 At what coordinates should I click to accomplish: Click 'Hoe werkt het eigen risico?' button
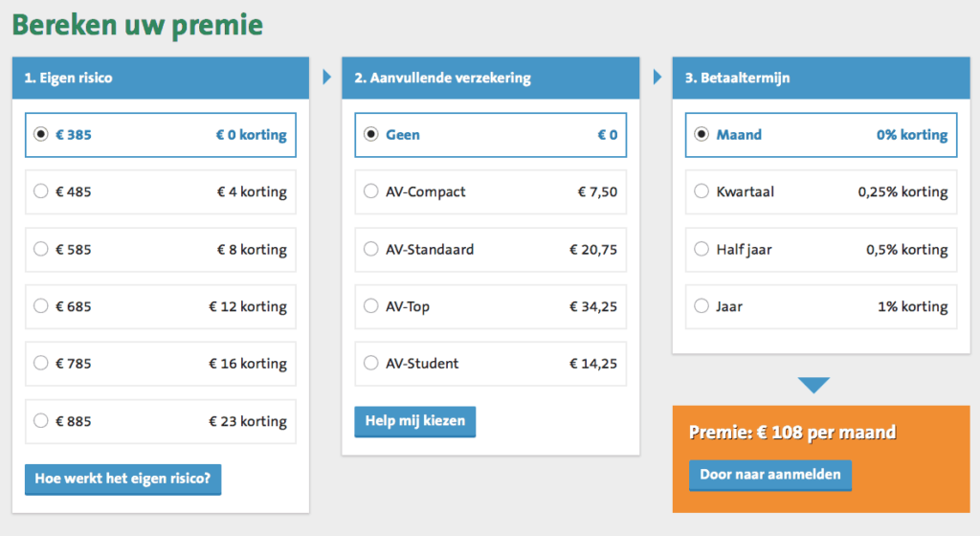pyautogui.click(x=122, y=478)
